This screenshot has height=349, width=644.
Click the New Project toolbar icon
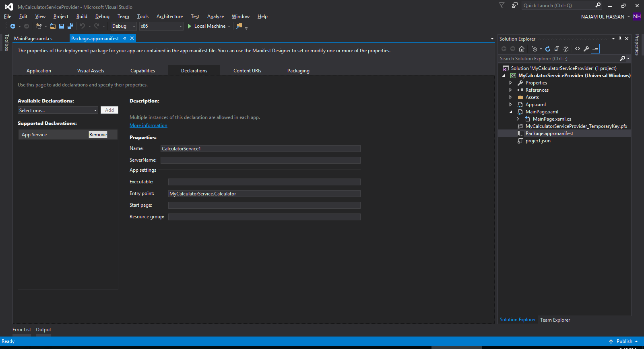pos(39,26)
